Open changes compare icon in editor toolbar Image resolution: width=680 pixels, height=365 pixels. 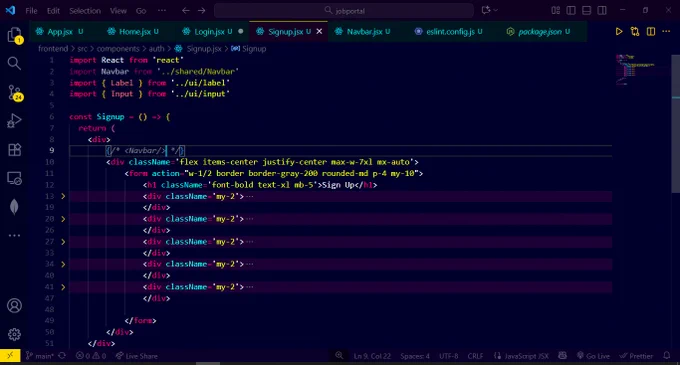[x=635, y=32]
